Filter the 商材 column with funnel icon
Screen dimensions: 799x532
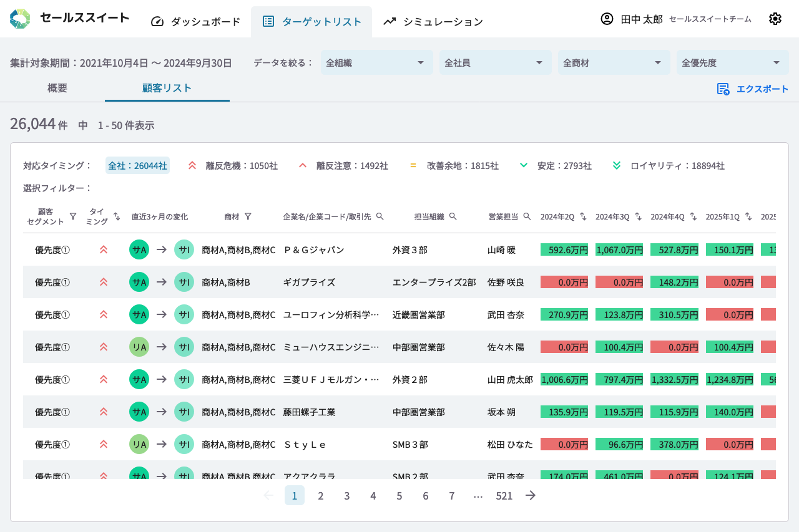click(248, 216)
